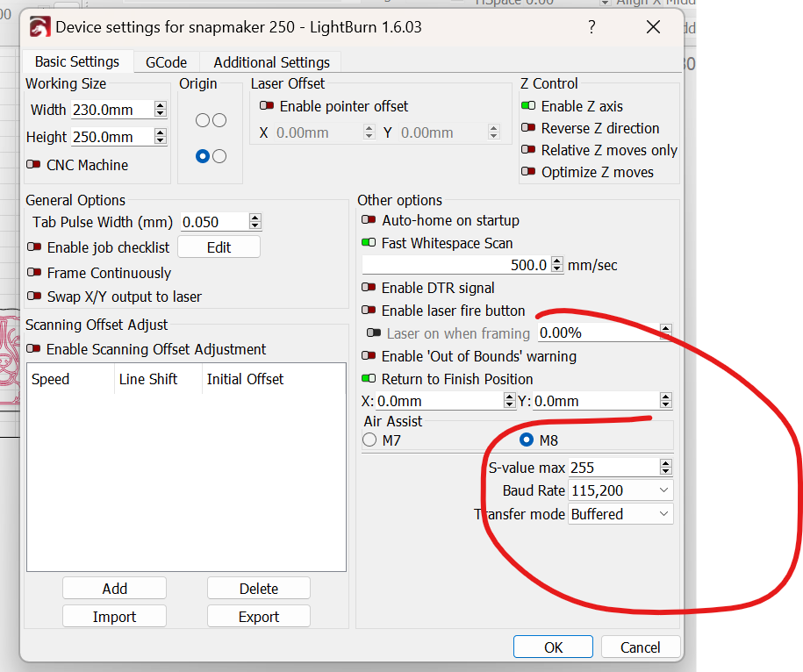Screen dimensions: 803x672
Task: Toggle Enable laser fire button
Action: [369, 311]
